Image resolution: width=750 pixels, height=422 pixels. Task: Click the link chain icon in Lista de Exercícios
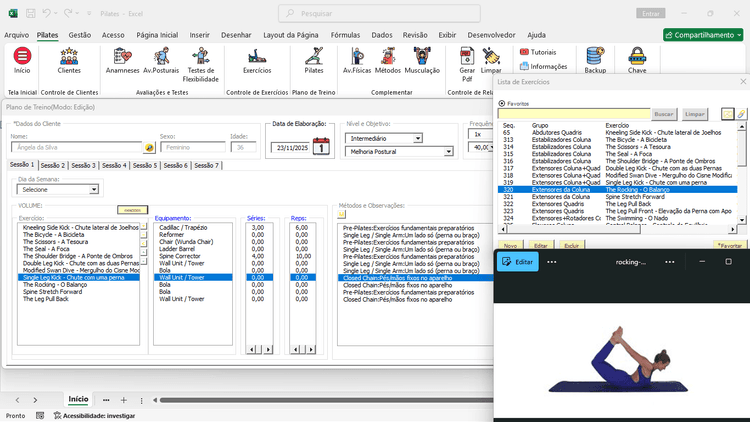741,114
